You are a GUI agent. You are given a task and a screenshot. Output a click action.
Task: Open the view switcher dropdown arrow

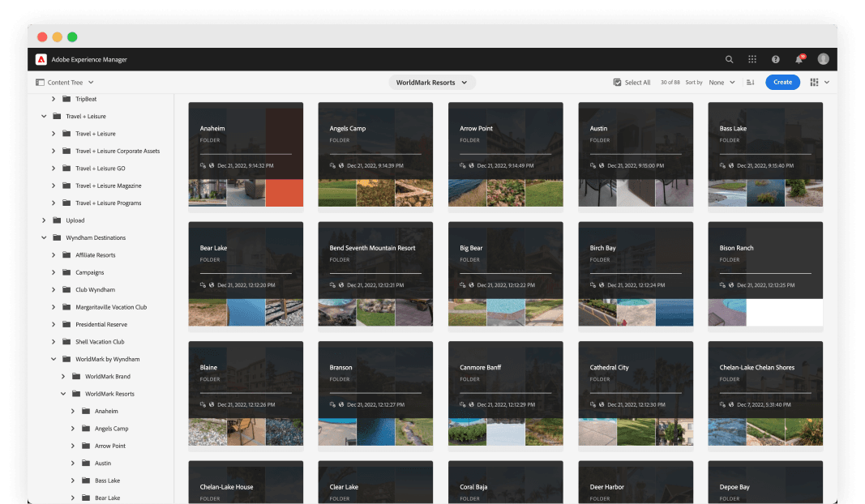click(827, 82)
